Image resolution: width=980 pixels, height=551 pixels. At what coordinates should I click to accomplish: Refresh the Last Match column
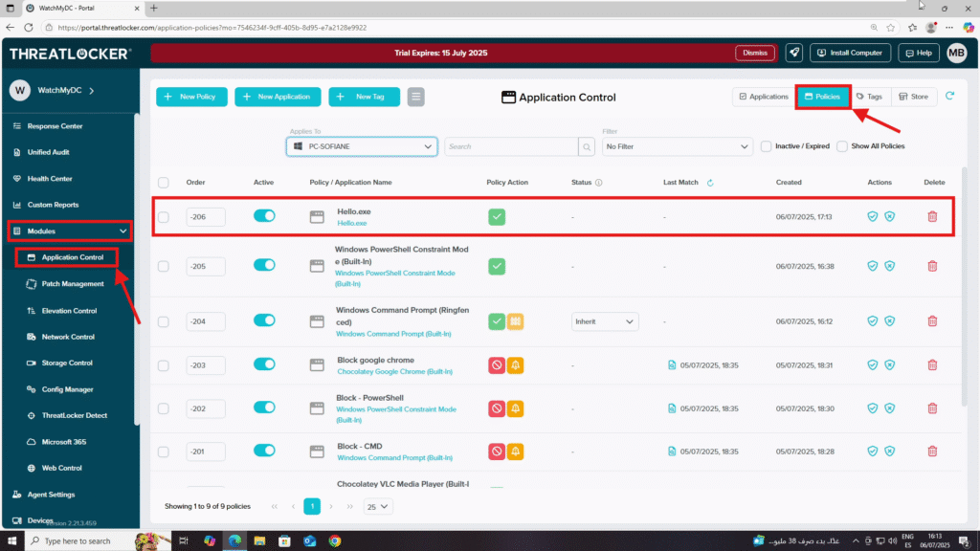(x=710, y=183)
